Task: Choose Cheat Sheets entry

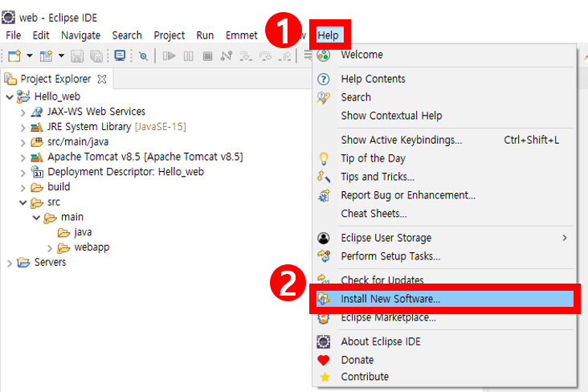Action: click(444, 214)
